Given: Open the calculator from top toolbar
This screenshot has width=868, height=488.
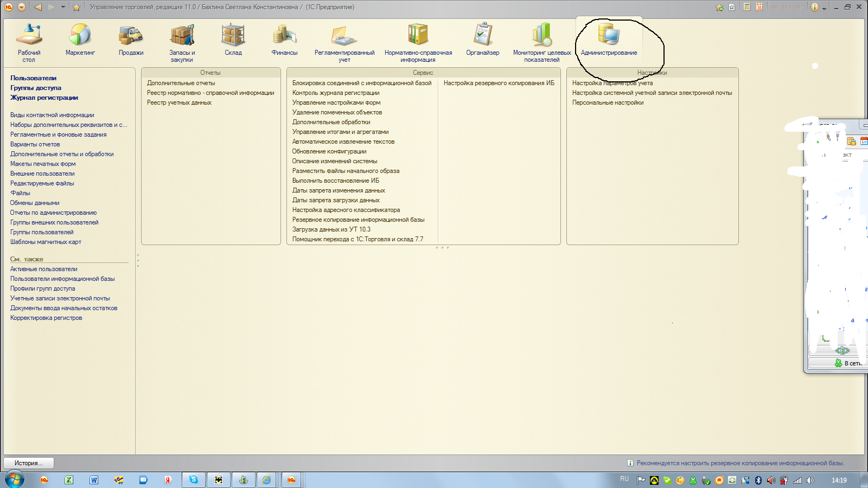Looking at the screenshot, I should pos(747,7).
